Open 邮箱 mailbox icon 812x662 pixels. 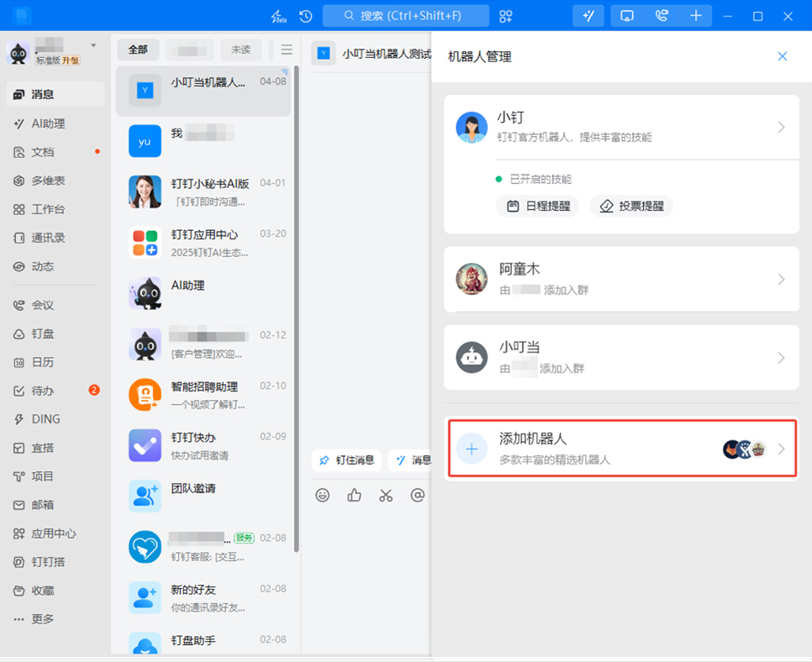pyautogui.click(x=19, y=505)
